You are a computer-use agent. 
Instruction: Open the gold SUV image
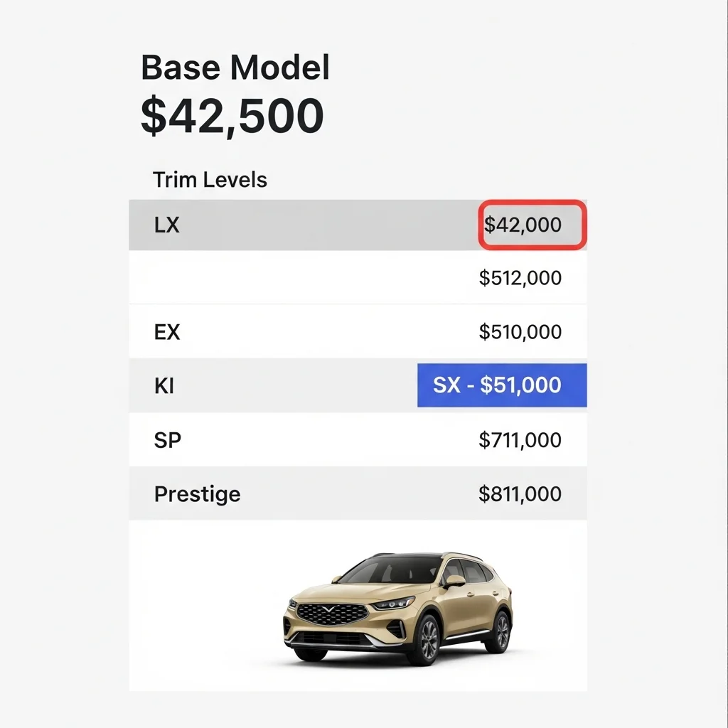pos(398,608)
